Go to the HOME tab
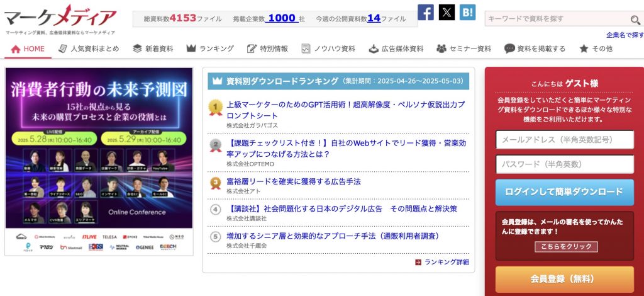Screen dimensions: 644x296 28,49
